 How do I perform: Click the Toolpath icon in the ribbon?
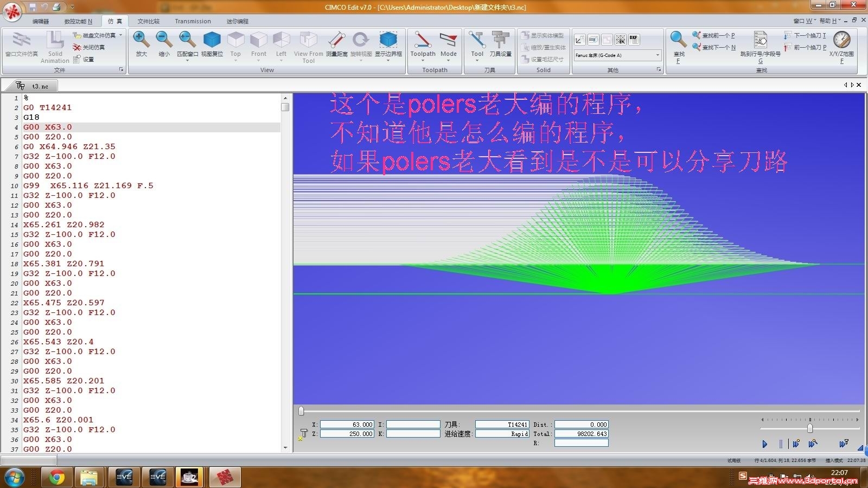pyautogui.click(x=423, y=40)
